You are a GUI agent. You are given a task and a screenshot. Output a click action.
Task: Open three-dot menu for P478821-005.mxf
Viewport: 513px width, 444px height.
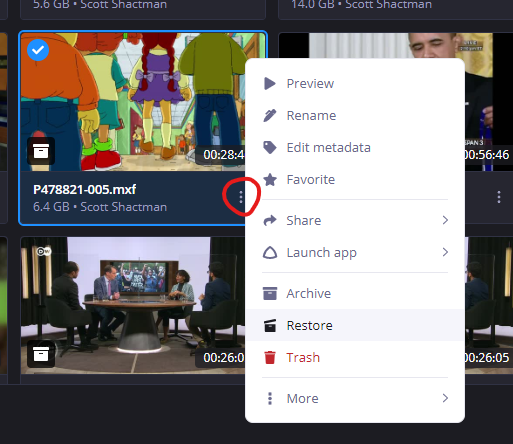click(241, 197)
